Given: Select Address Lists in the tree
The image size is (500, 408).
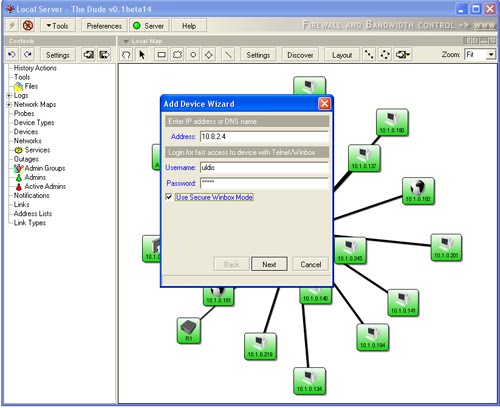Looking at the screenshot, I should (x=33, y=214).
